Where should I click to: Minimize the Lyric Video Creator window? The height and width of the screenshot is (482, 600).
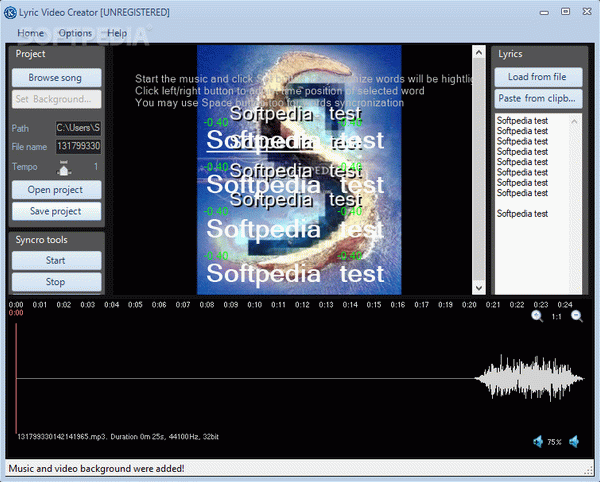pos(544,13)
